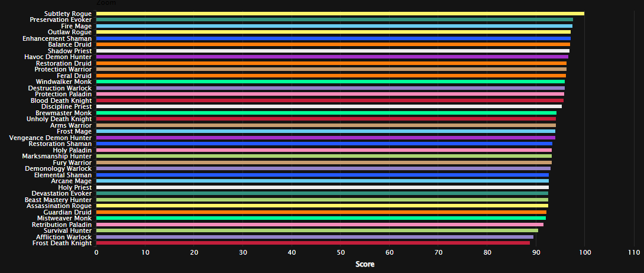
Task: Click the Restoration Druid bar
Action: tap(331, 63)
